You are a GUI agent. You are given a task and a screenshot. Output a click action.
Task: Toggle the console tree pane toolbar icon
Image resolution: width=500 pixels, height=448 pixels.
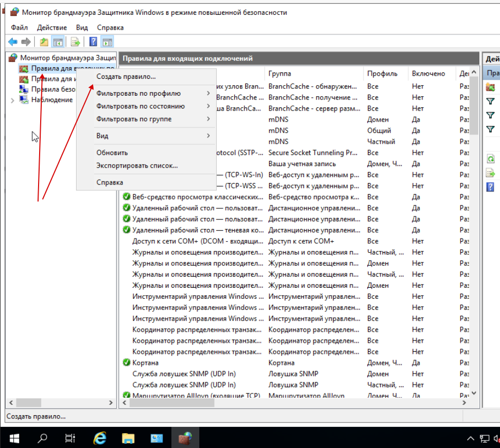pyautogui.click(x=58, y=42)
